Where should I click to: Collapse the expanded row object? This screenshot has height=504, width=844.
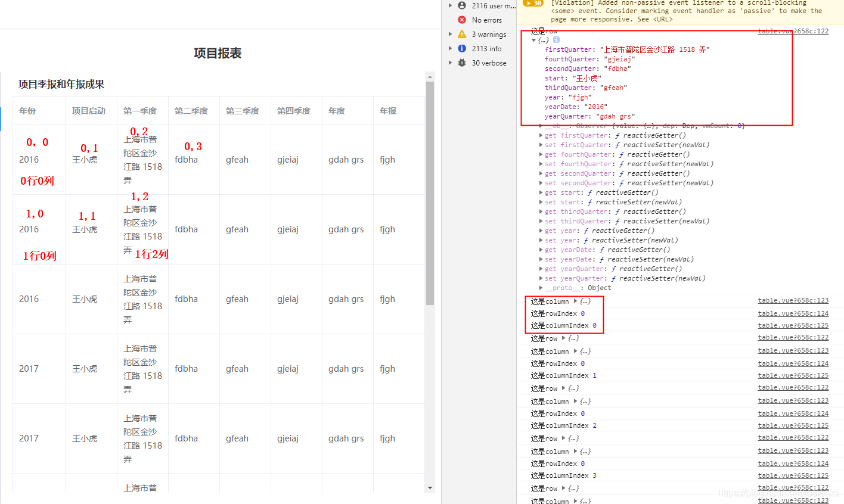coord(534,40)
